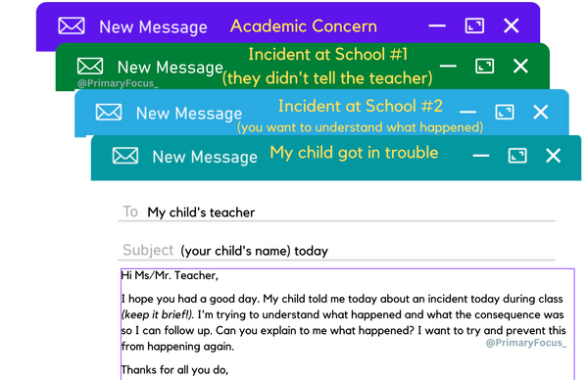The image size is (588, 380).
Task: Click the Subject field
Action: 336,250
